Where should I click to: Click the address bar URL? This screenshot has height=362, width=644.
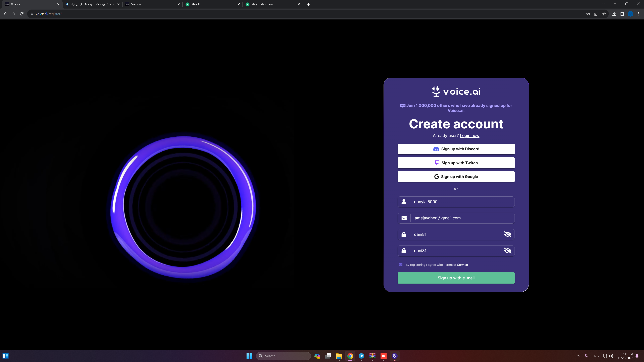point(48,14)
